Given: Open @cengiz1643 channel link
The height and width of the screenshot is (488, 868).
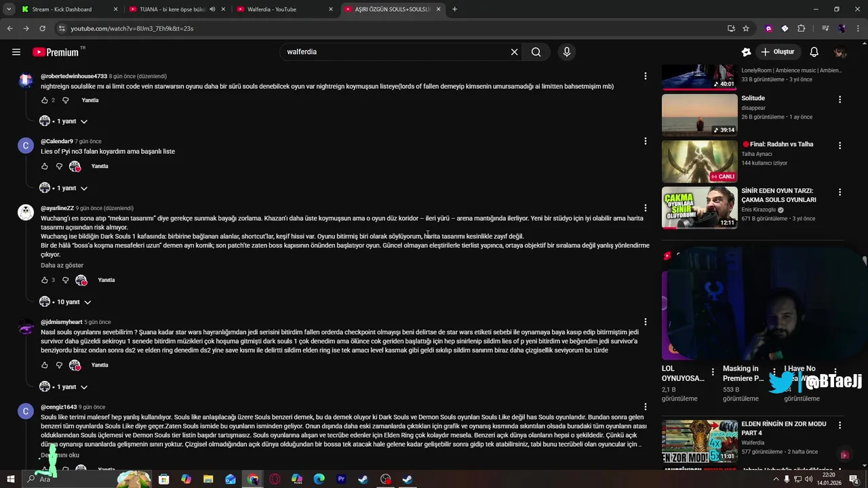Looking at the screenshot, I should click(58, 407).
